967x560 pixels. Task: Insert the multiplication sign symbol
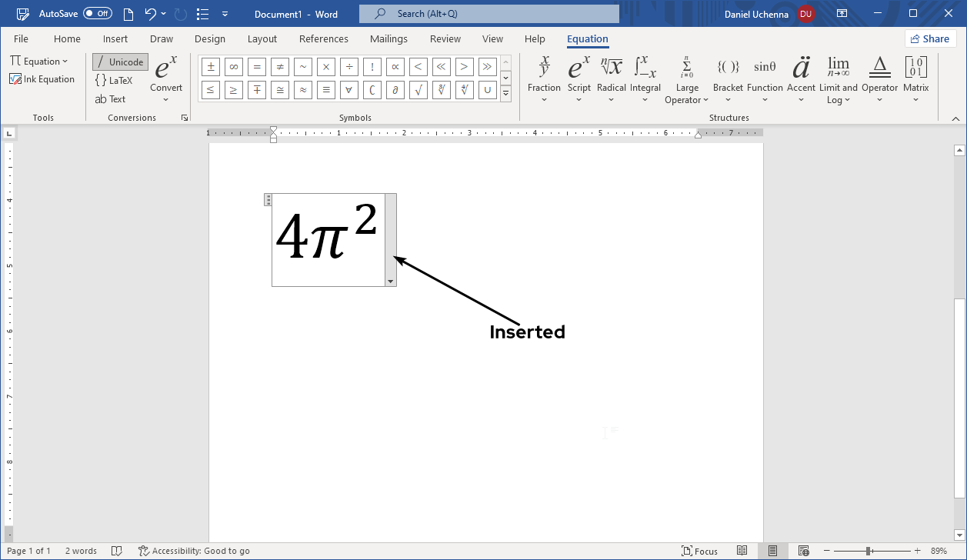(x=325, y=67)
